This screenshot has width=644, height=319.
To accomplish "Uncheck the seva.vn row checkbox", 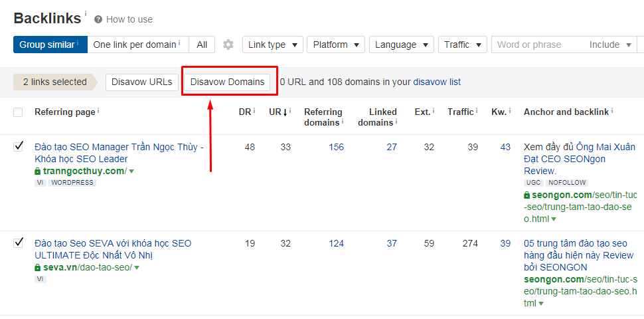I will point(18,243).
